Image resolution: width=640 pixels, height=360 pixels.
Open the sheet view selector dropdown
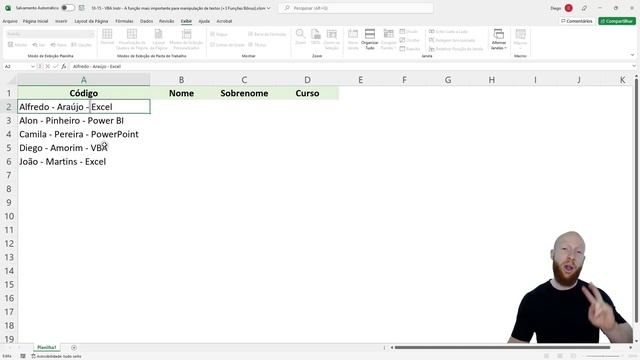click(x=50, y=34)
